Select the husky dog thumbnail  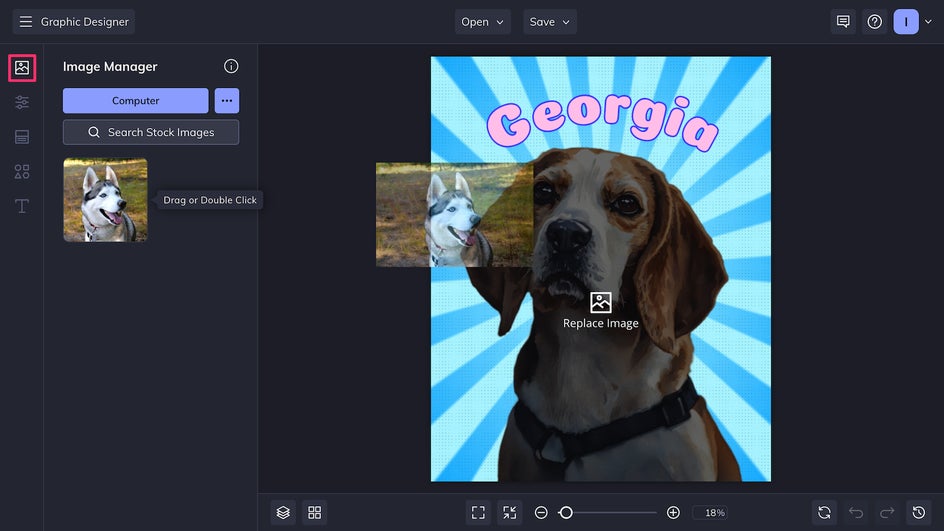(105, 200)
